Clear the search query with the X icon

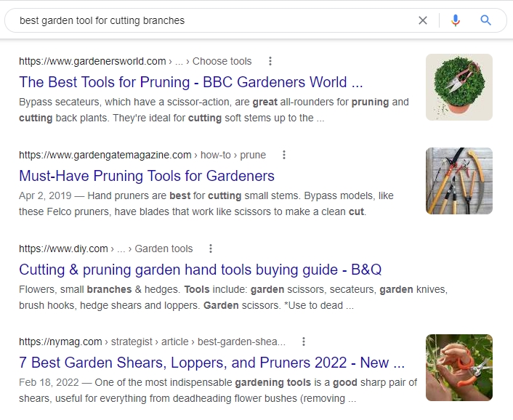click(x=423, y=20)
